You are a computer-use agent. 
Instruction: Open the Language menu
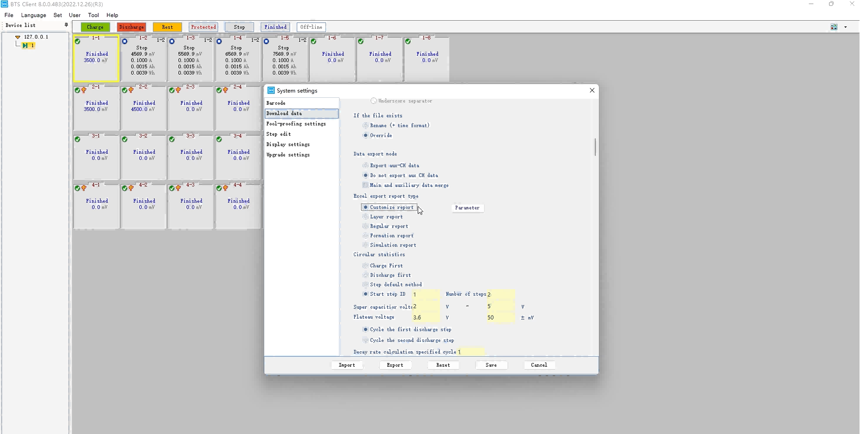[x=33, y=15]
